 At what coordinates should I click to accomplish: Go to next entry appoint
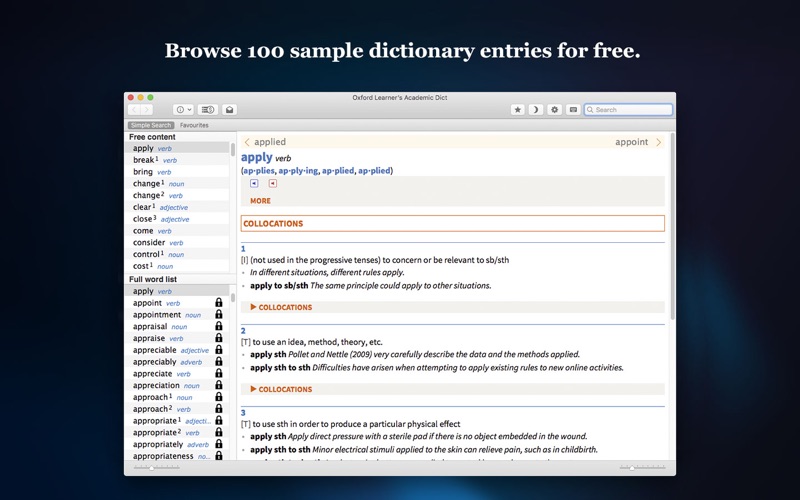(x=638, y=143)
